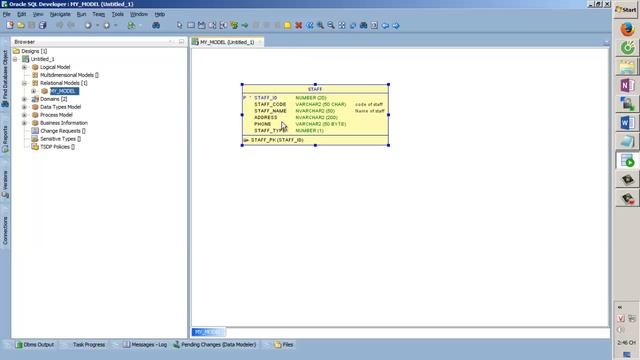Screen dimensions: 640x360
Task: Expand the Logical Model node
Action: [24, 67]
